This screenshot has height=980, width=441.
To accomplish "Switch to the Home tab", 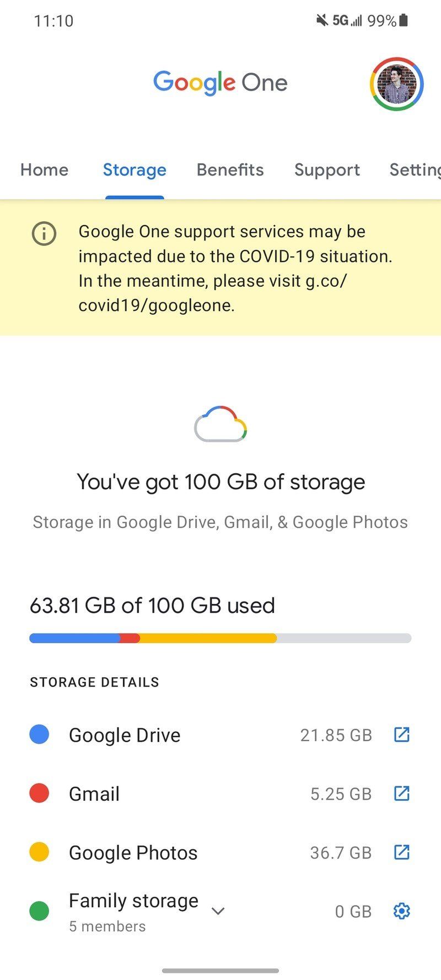I will (x=45, y=170).
